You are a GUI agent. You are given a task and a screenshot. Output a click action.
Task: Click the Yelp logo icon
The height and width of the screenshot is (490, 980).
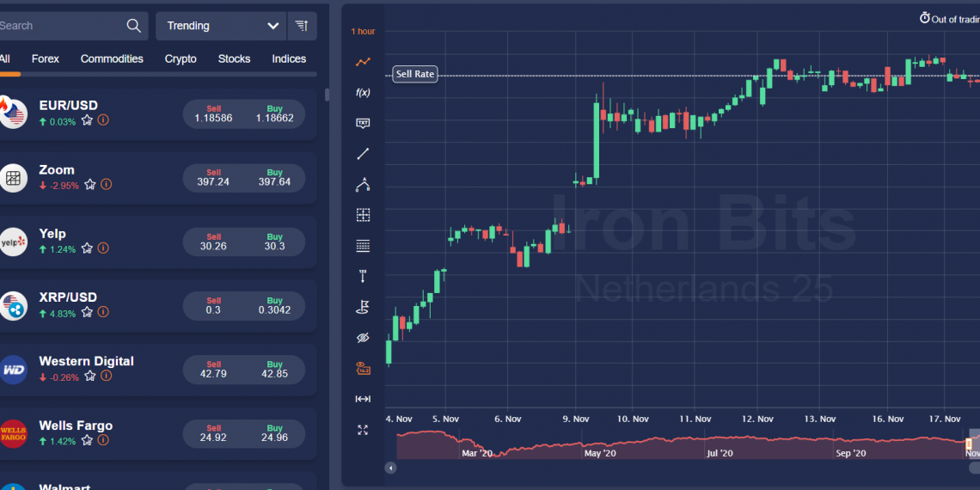point(13,242)
